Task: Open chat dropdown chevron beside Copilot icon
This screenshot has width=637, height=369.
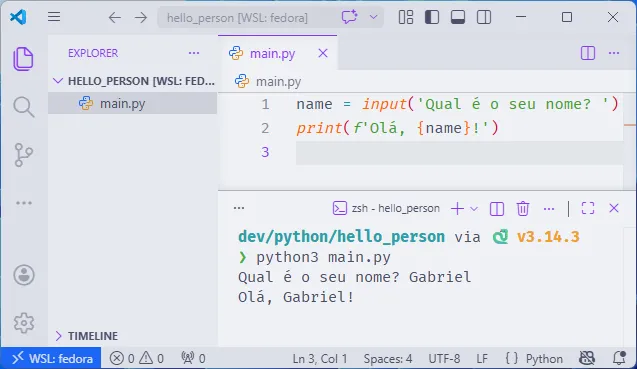Action: [373, 17]
